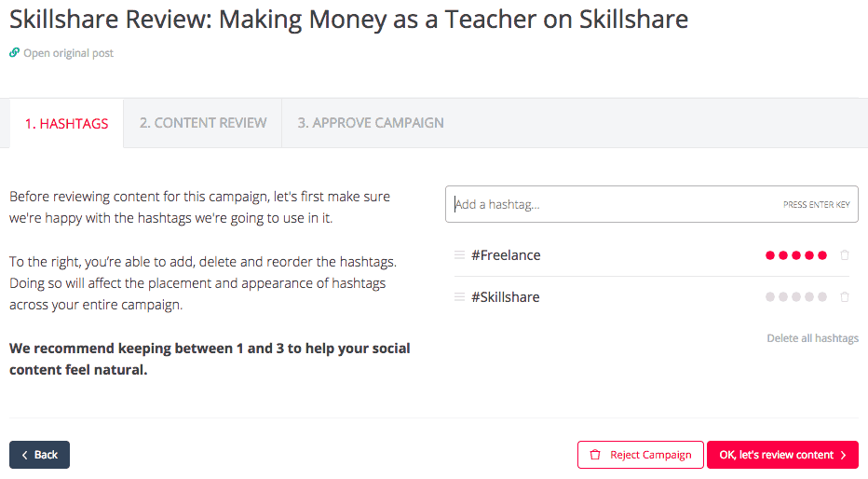Delete the #Freelance hashtag with its trash icon
This screenshot has width=868, height=479.
coord(845,255)
